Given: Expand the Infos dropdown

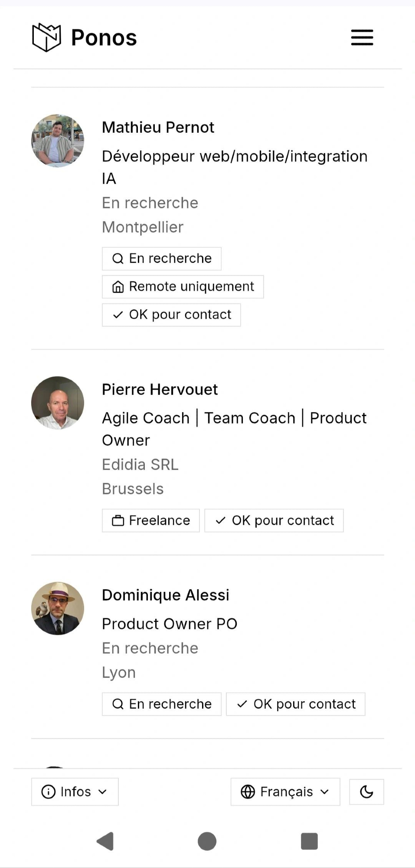Looking at the screenshot, I should click(x=75, y=792).
